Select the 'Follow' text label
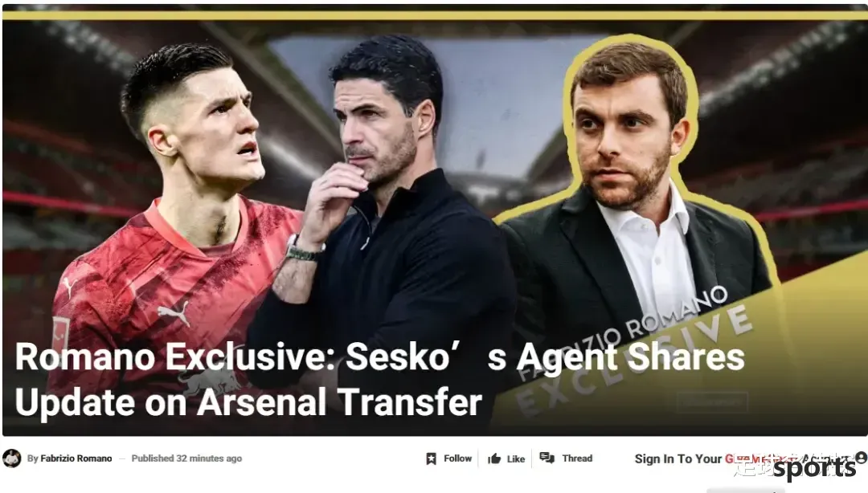Screen dimensions: 868x493 pyautogui.click(x=458, y=458)
